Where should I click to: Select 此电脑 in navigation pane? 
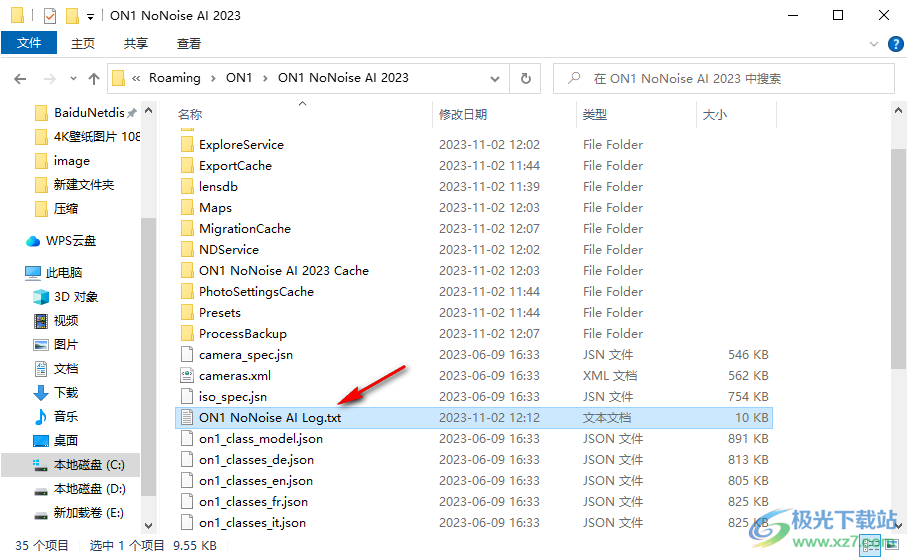point(64,273)
